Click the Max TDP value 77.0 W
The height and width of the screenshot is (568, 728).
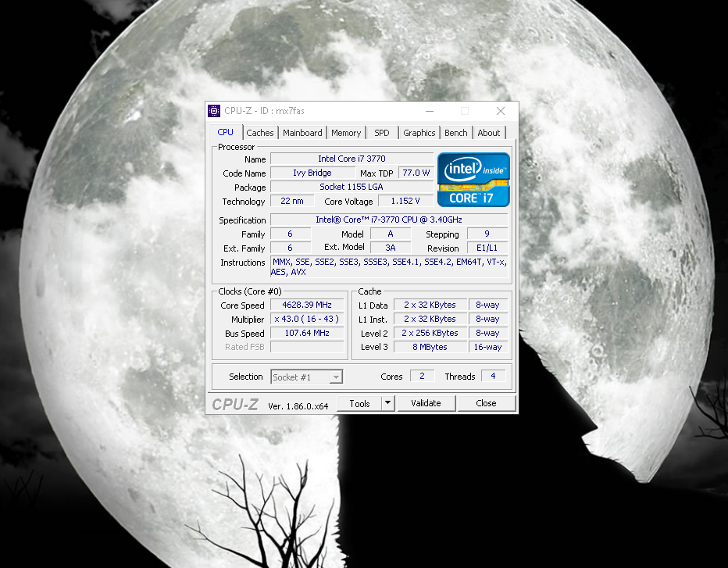416,173
